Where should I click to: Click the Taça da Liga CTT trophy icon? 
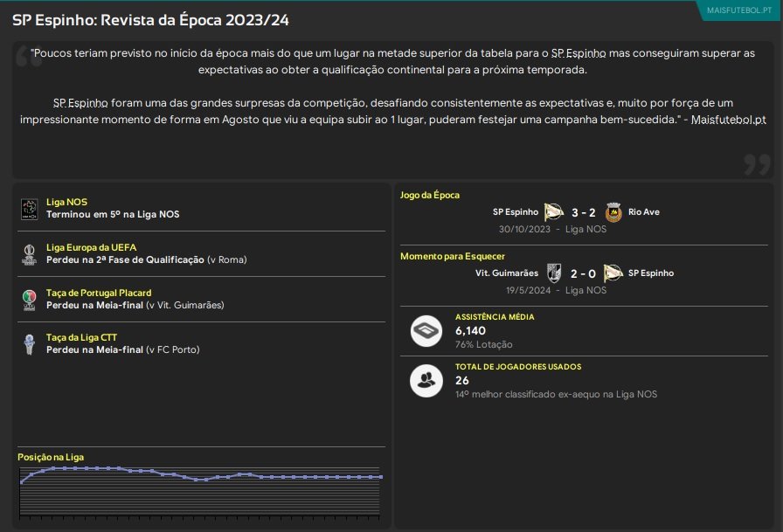(x=30, y=344)
